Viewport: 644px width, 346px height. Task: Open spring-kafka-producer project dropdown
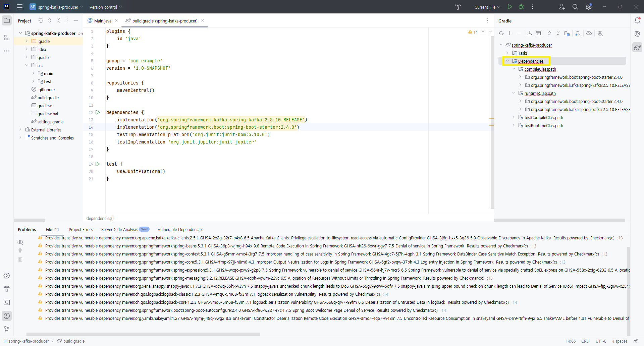[x=56, y=7]
